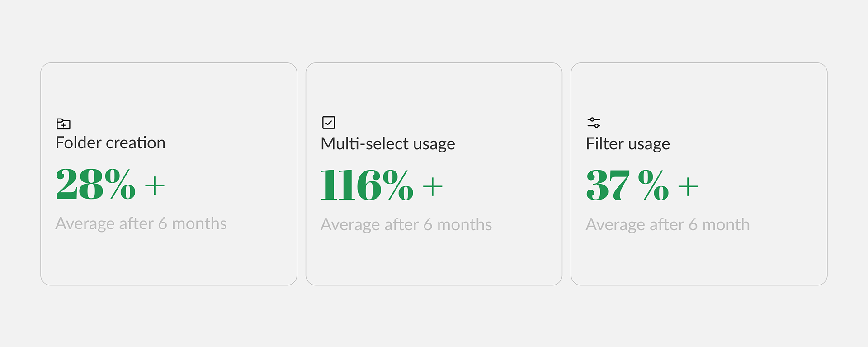868x347 pixels.
Task: Click 'Average after 6 month' under Filter usage
Action: click(x=668, y=225)
